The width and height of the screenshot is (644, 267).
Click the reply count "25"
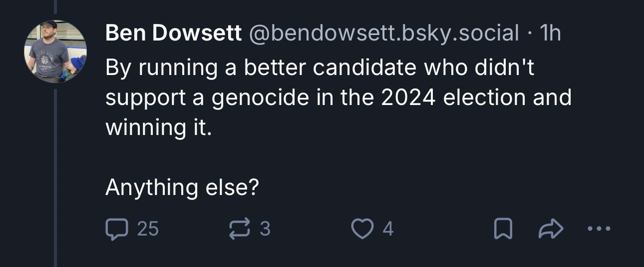[x=147, y=229]
